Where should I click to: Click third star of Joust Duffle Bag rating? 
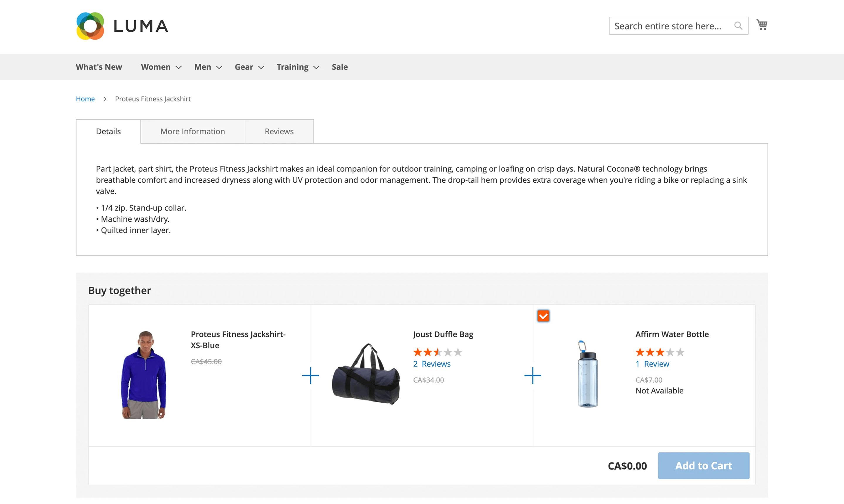point(437,352)
